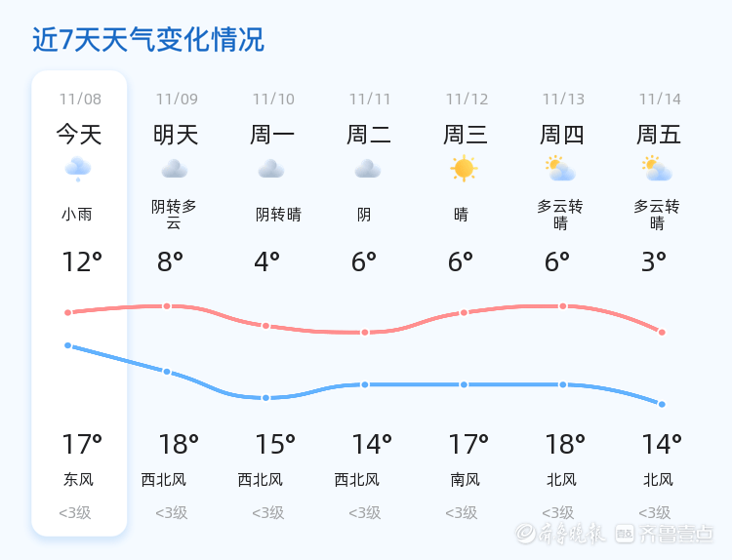Click the cloudy icon under 明天
This screenshot has width=732, height=560.
tap(175, 169)
